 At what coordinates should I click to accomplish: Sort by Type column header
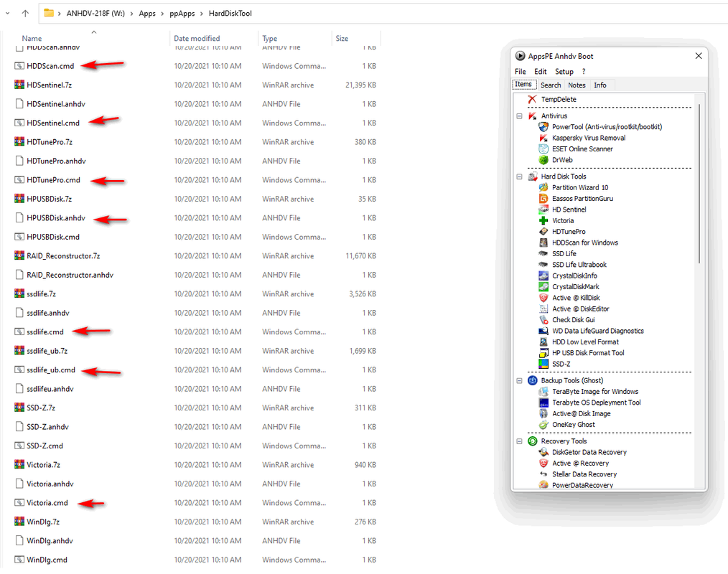270,39
